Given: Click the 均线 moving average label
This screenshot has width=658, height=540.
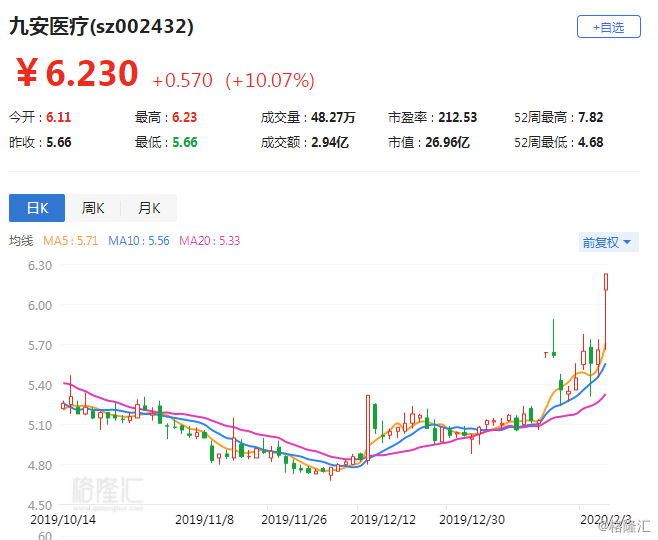Looking at the screenshot, I should click(21, 241).
